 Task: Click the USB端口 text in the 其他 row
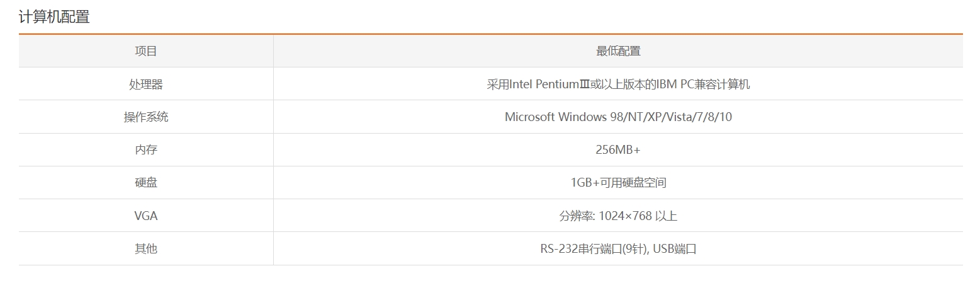pyautogui.click(x=675, y=248)
